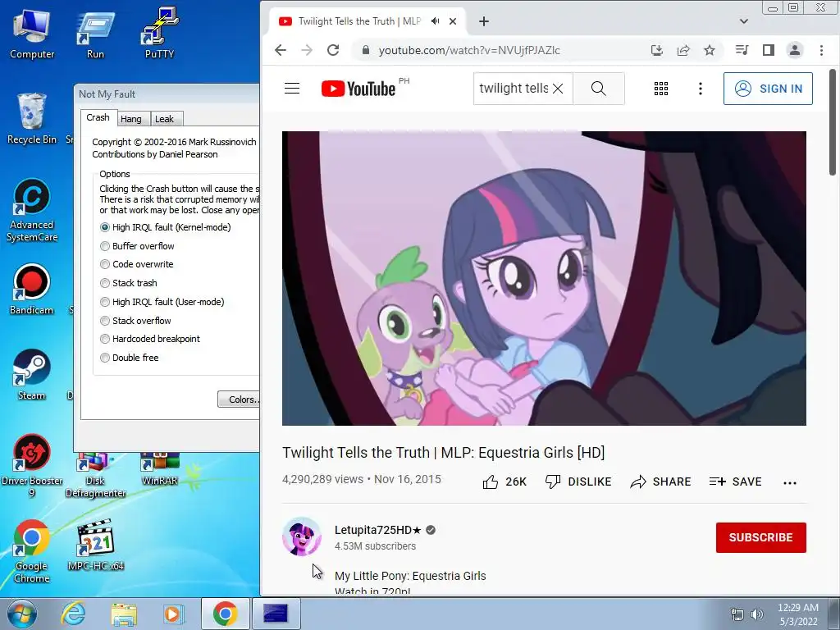
Task: Open Chrome tab search dropdown arrow
Action: (743, 21)
